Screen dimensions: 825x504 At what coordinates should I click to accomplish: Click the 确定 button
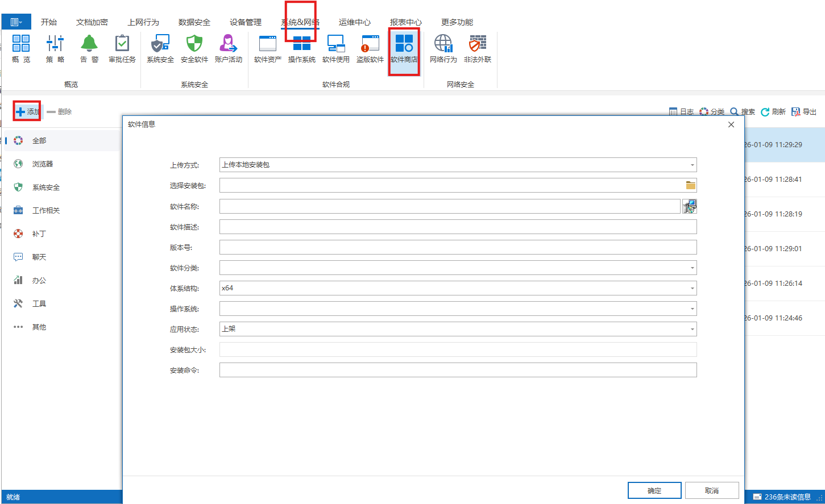click(x=654, y=490)
